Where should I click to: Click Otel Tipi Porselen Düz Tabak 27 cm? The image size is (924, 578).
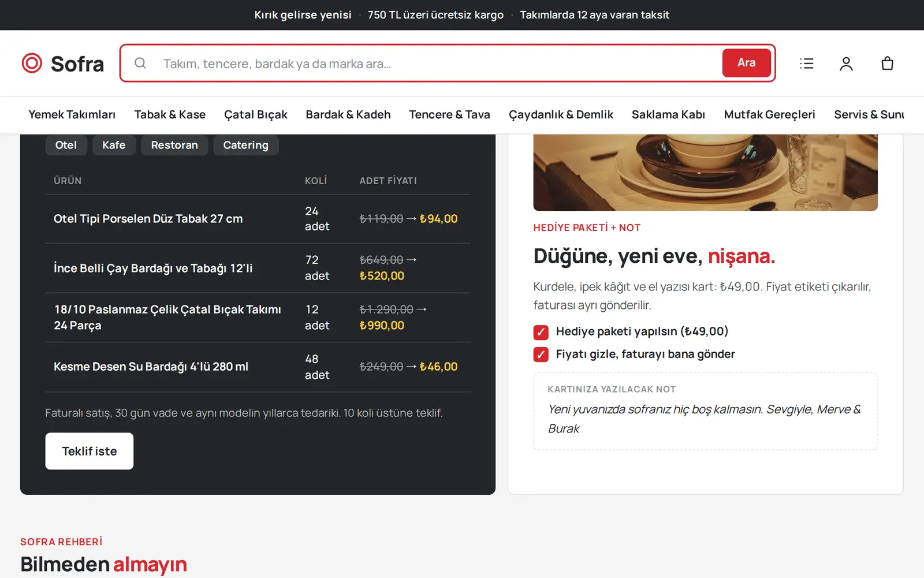point(148,219)
